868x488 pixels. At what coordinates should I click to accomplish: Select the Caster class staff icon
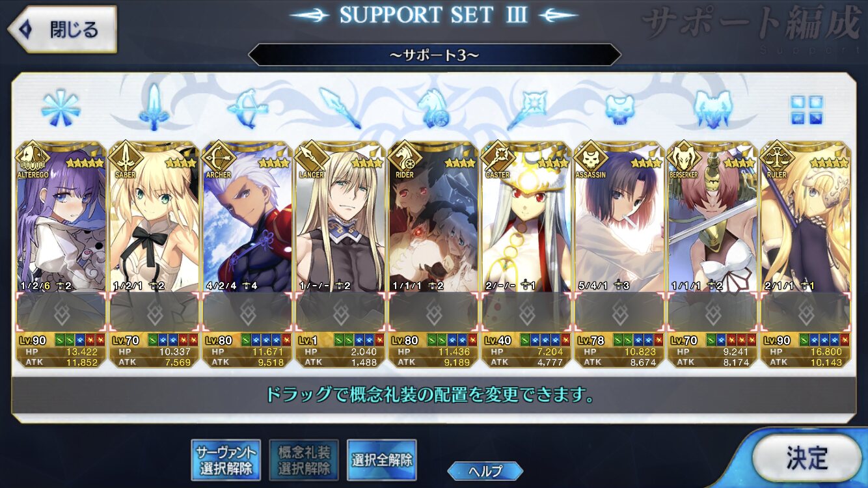527,108
